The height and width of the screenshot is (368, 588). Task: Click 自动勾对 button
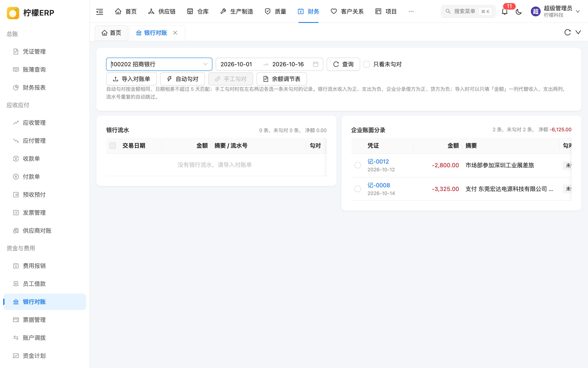[x=183, y=79]
